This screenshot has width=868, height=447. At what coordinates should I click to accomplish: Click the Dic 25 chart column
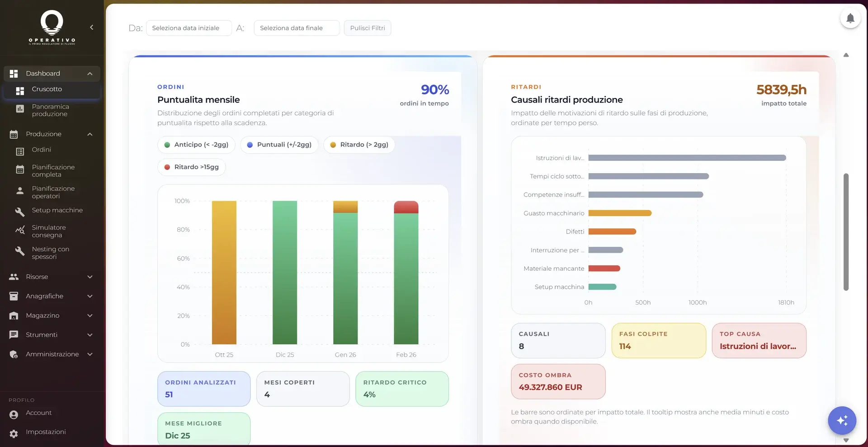pyautogui.click(x=285, y=273)
